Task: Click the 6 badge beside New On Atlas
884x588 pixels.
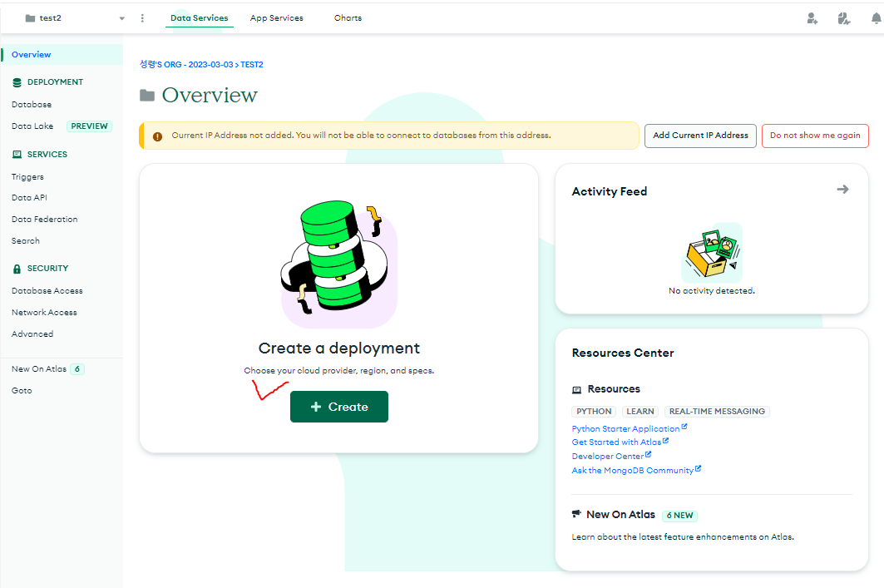Action: tap(77, 369)
